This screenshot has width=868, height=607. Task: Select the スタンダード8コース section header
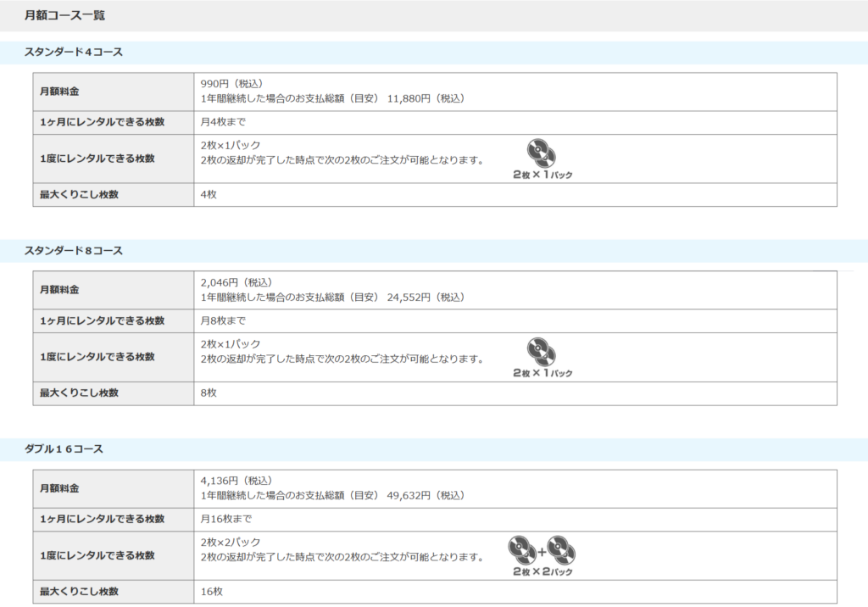coord(74,251)
